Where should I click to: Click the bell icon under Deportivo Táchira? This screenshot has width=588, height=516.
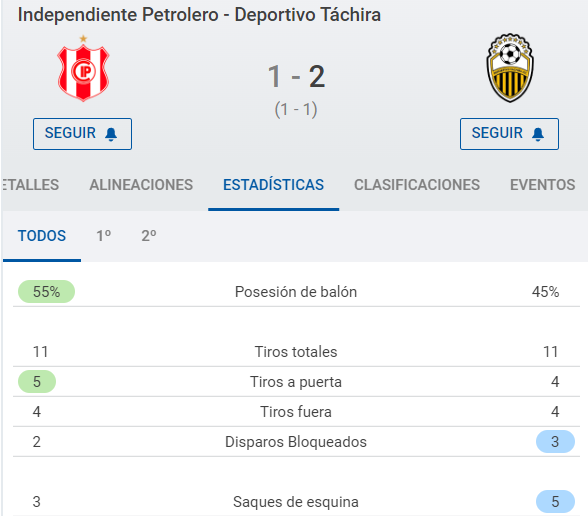tap(538, 134)
